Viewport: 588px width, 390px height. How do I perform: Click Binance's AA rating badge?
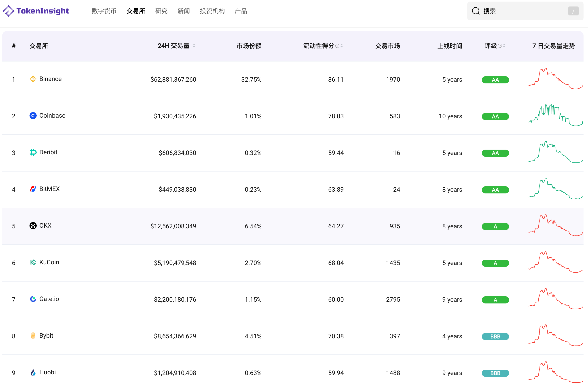[495, 80]
